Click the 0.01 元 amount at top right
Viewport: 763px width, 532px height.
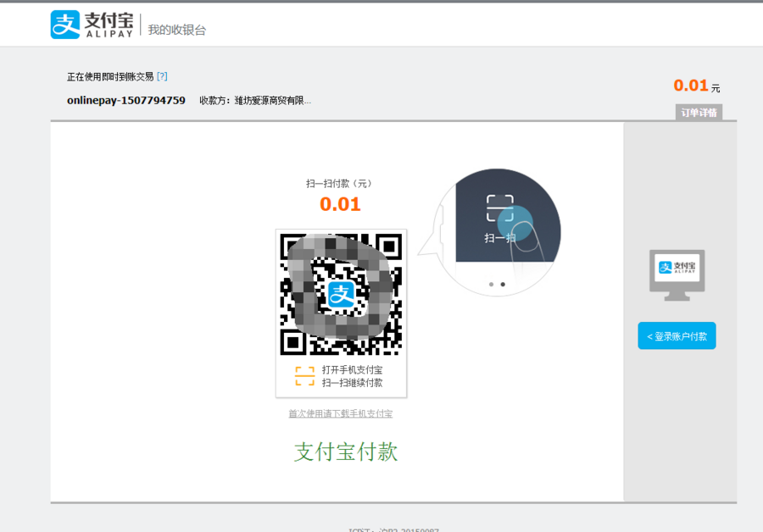point(696,86)
